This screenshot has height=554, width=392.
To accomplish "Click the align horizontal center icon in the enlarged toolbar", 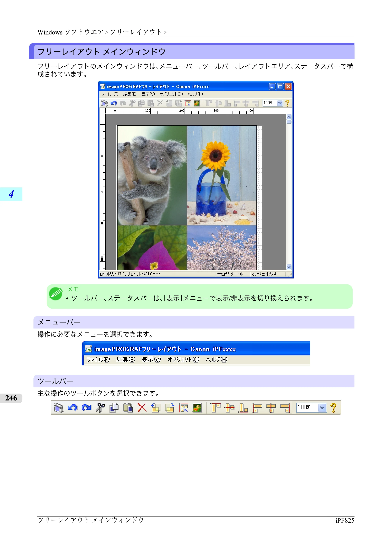I will (271, 408).
